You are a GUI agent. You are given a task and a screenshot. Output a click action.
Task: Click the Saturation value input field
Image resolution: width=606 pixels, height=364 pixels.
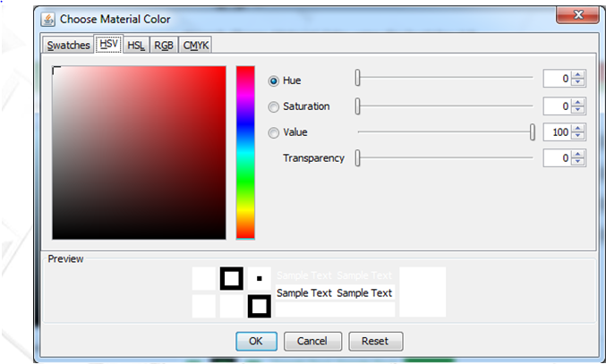[x=557, y=106]
